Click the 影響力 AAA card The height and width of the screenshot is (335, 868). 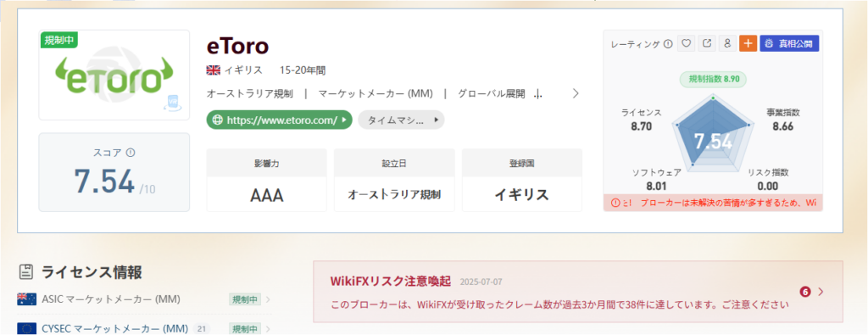click(x=267, y=180)
